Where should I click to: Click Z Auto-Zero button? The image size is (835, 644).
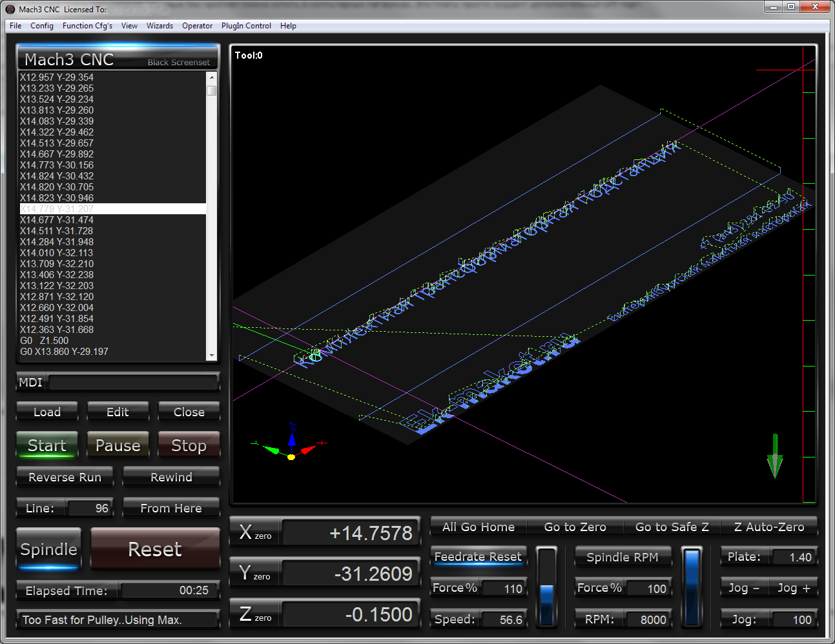[769, 527]
